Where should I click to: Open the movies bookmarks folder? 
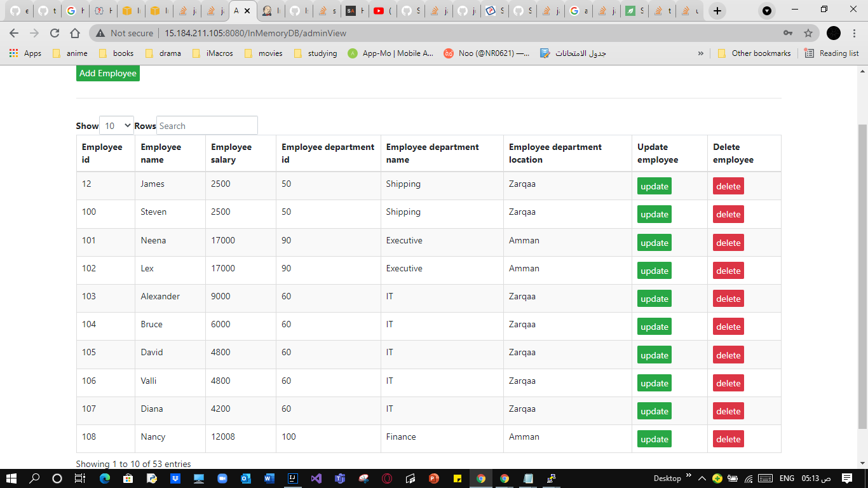[x=262, y=53]
